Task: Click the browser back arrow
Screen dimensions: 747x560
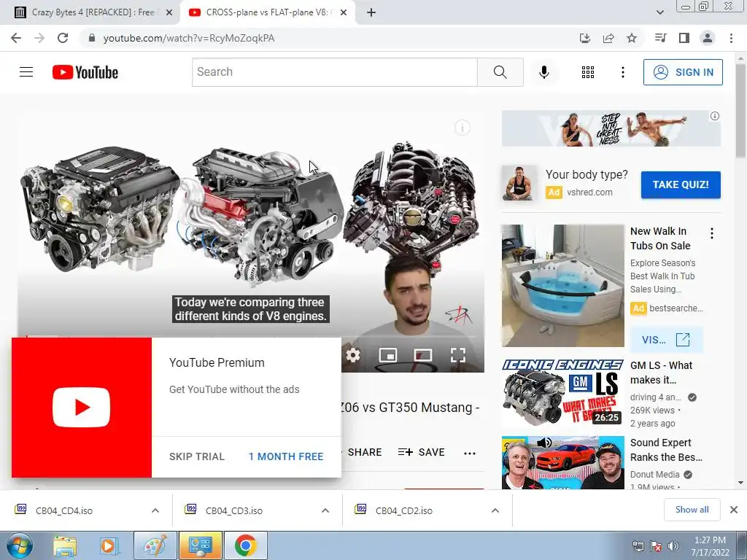Action: (x=16, y=38)
